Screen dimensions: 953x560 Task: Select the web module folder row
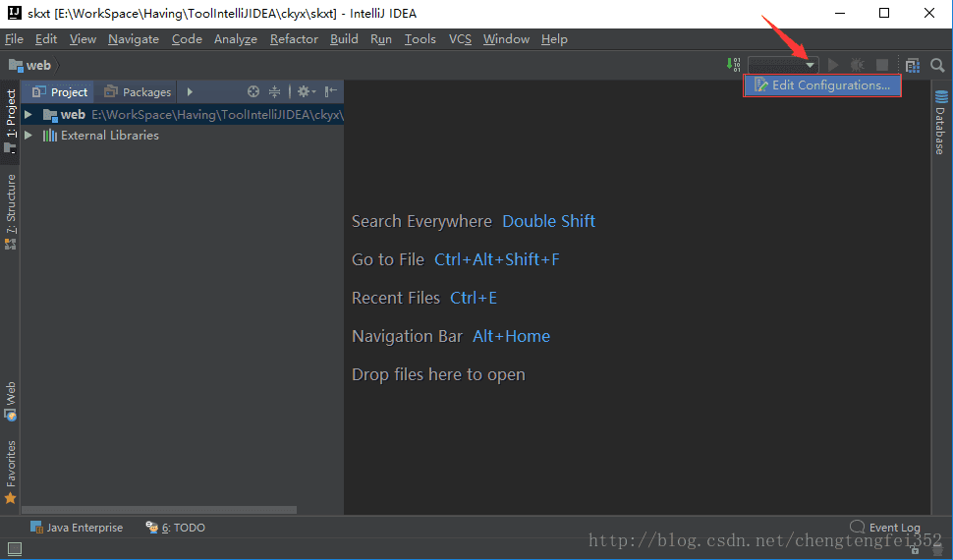(183, 114)
